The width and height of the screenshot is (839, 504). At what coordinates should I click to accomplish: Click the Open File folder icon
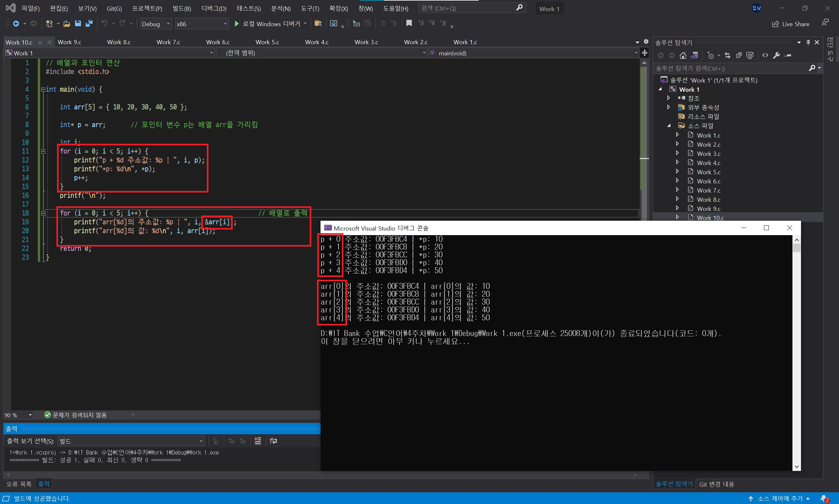[67, 24]
